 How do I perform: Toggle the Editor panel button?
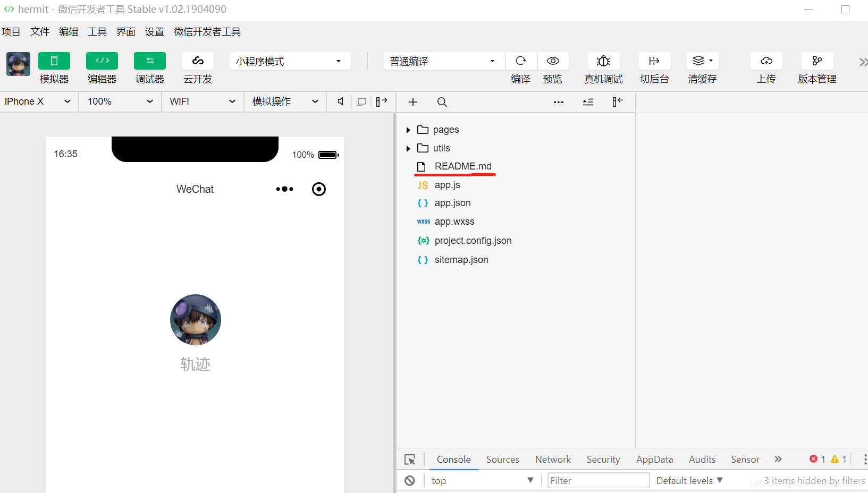pos(102,61)
